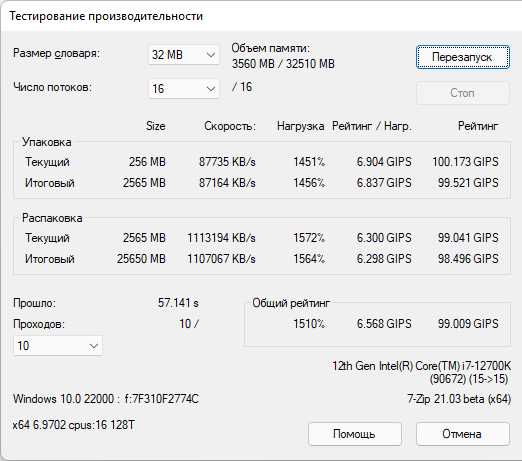The height and width of the screenshot is (461, 522).
Task: Select the decompression current speed 1113194 KB/s
Action: (221, 238)
